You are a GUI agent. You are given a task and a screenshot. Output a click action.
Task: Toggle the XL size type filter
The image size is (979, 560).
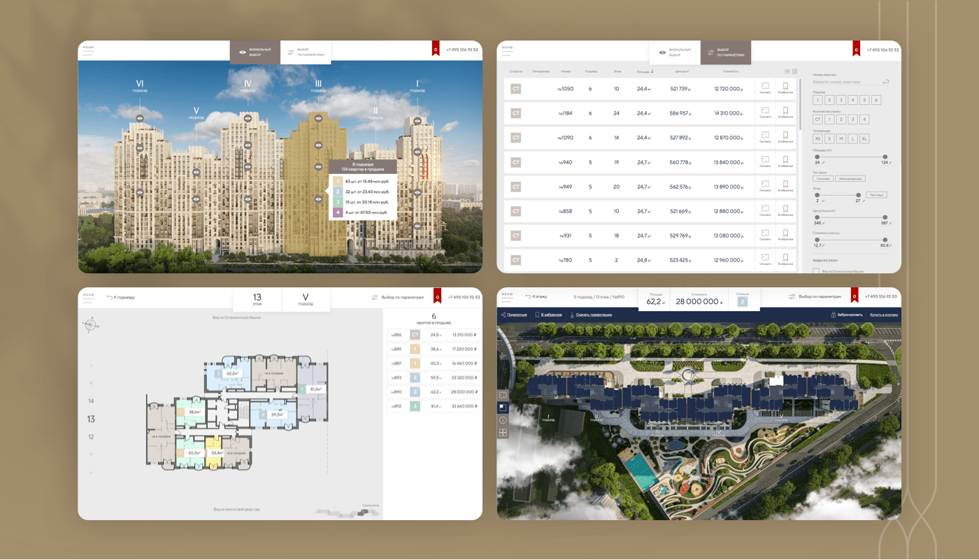[864, 138]
